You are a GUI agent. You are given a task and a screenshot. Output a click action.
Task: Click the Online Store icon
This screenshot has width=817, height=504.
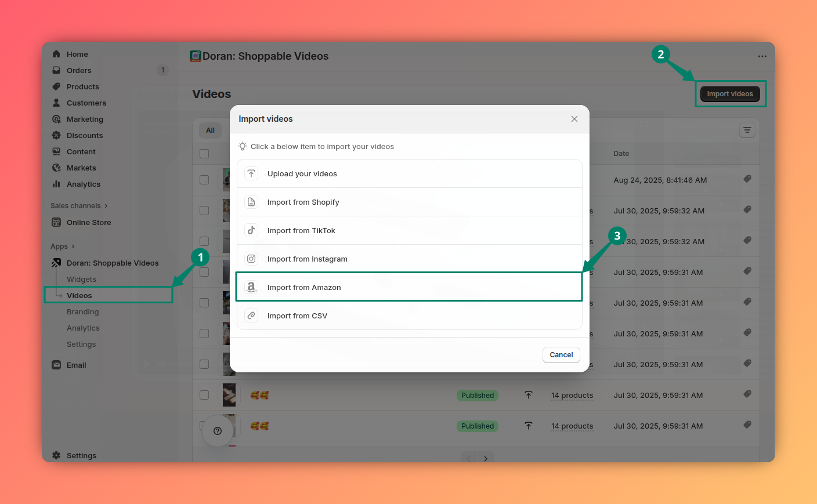click(x=56, y=222)
